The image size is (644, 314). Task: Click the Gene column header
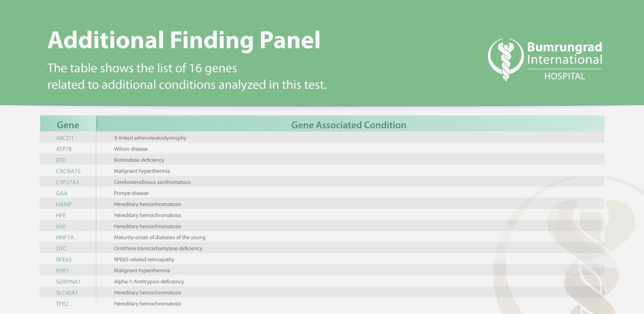pos(68,125)
